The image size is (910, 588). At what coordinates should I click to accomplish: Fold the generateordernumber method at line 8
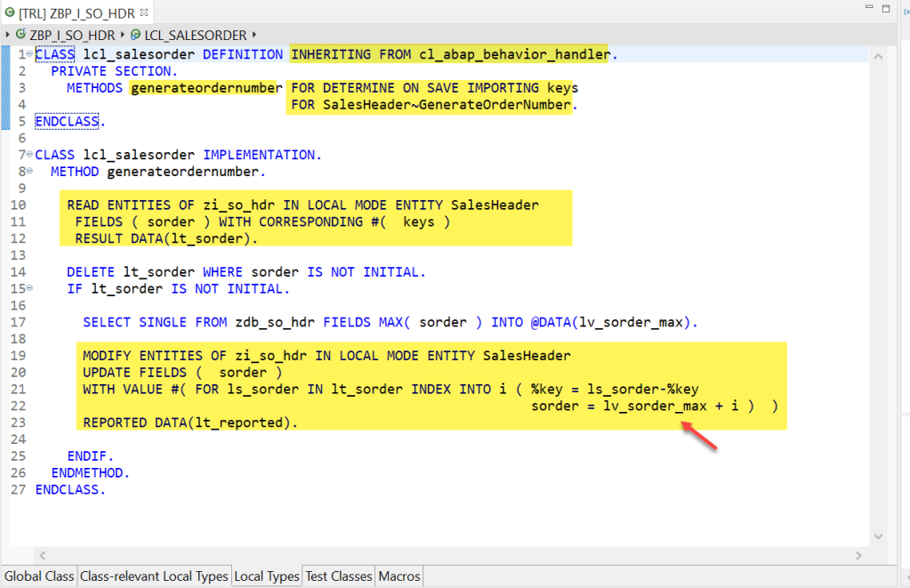tap(30, 172)
